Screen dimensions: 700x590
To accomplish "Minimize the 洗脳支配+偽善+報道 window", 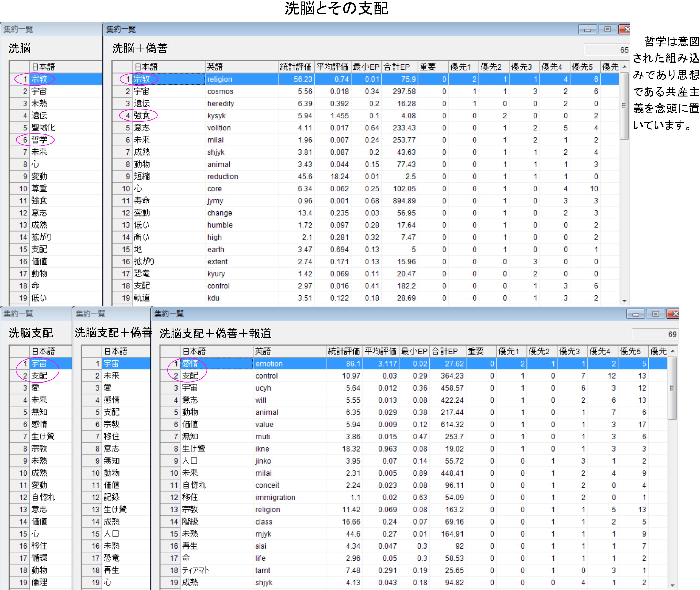I will pos(636,314).
